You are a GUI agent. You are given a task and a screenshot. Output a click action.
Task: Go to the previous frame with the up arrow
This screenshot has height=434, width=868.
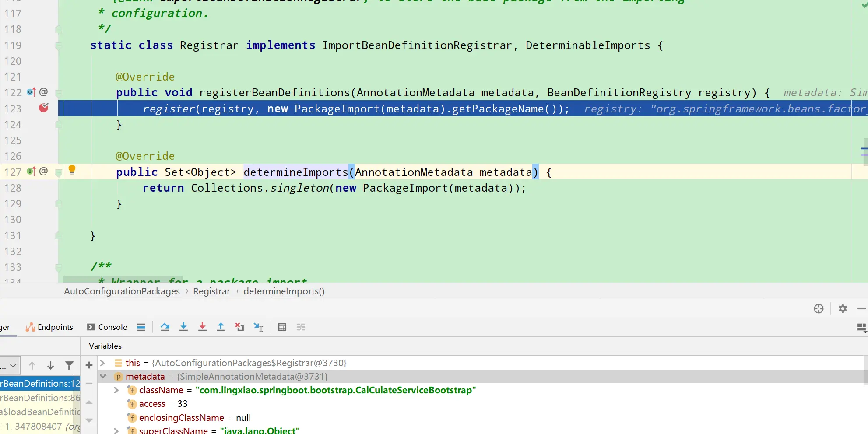[x=32, y=365]
